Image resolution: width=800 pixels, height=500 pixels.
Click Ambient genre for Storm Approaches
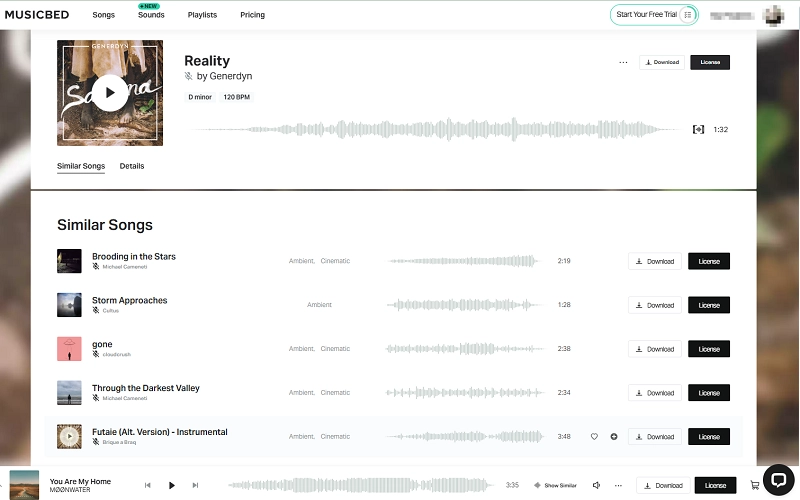(x=319, y=305)
